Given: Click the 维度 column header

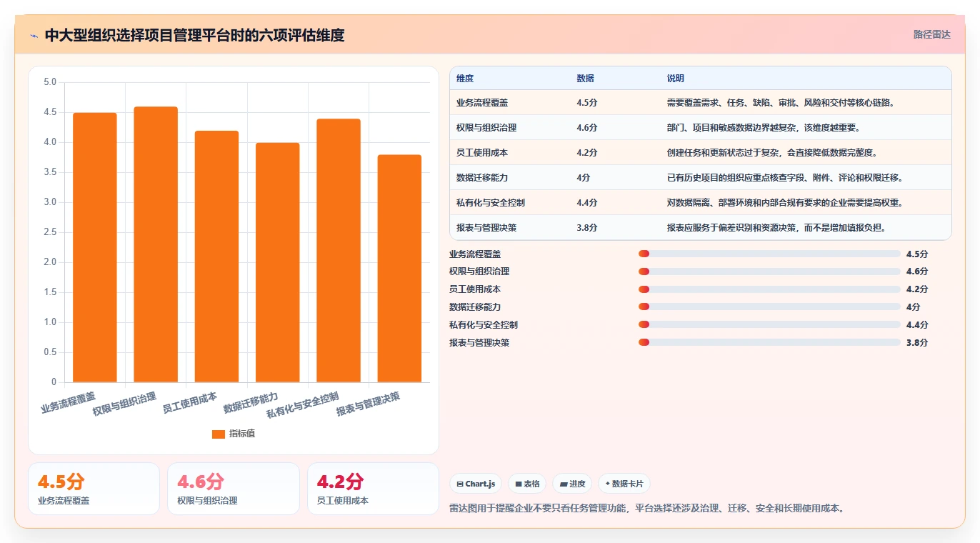Looking at the screenshot, I should [465, 79].
